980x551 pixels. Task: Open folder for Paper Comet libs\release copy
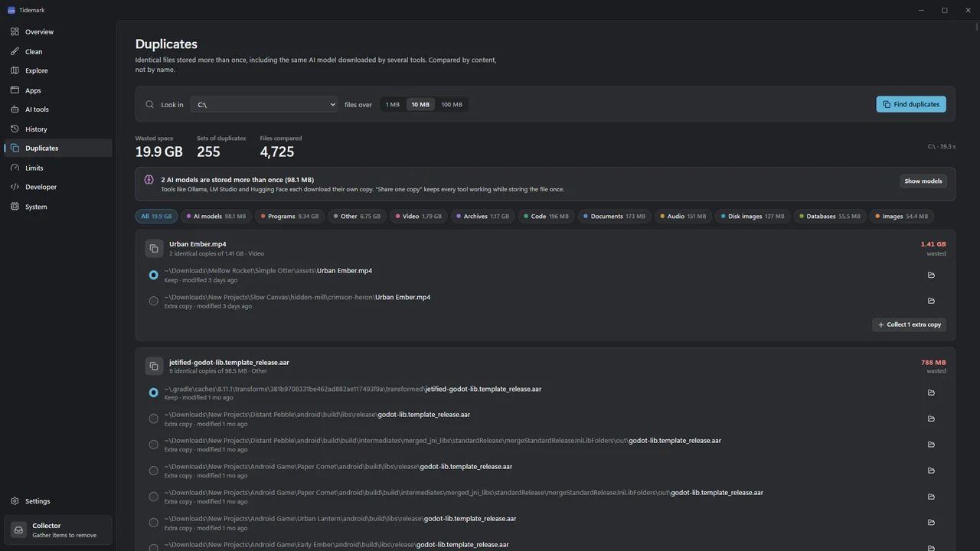pyautogui.click(x=931, y=471)
